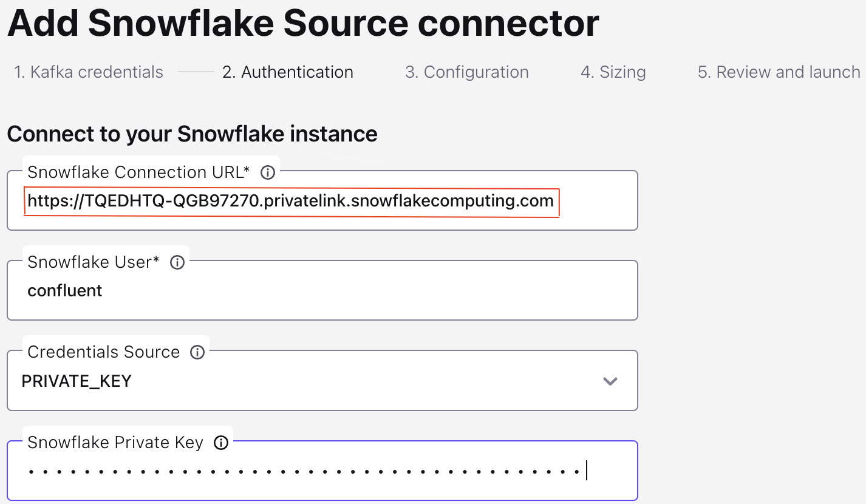Go to the Configuration step
The image size is (866, 504).
467,72
